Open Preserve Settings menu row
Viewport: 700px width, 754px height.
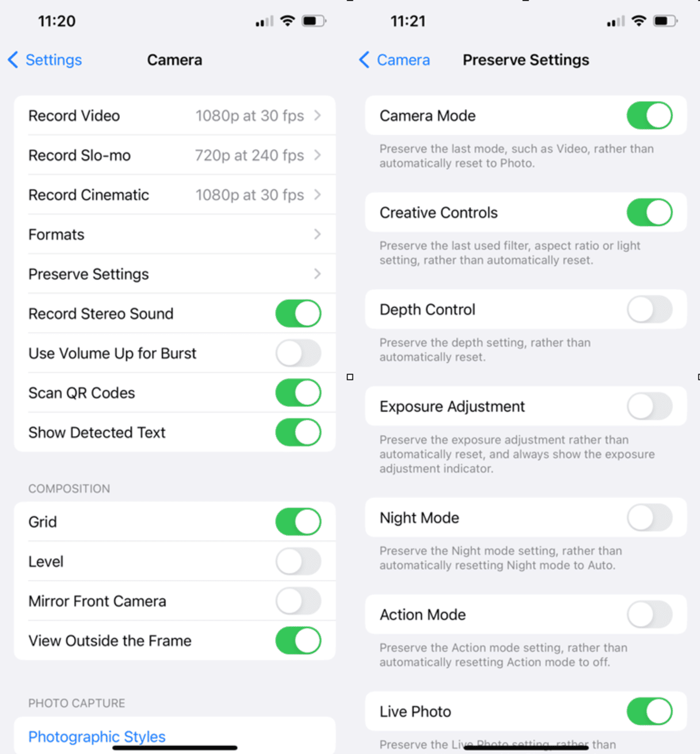click(174, 274)
